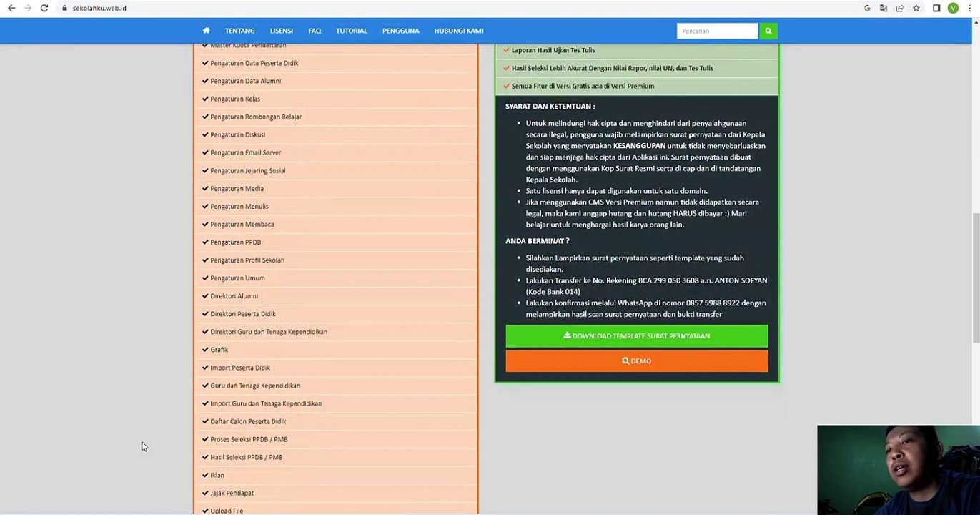This screenshot has width=980, height=515.
Task: Select 'Pengaturan Email Server' row
Action: [x=336, y=152]
